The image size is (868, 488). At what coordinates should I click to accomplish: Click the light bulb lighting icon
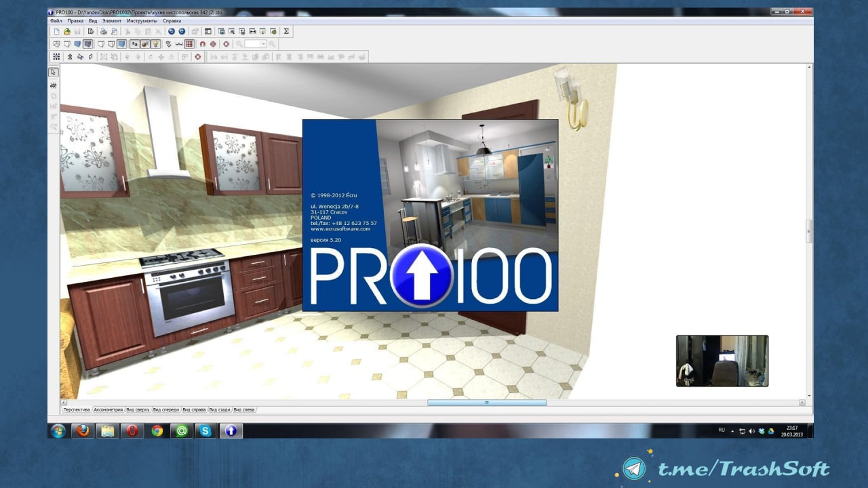click(155, 44)
